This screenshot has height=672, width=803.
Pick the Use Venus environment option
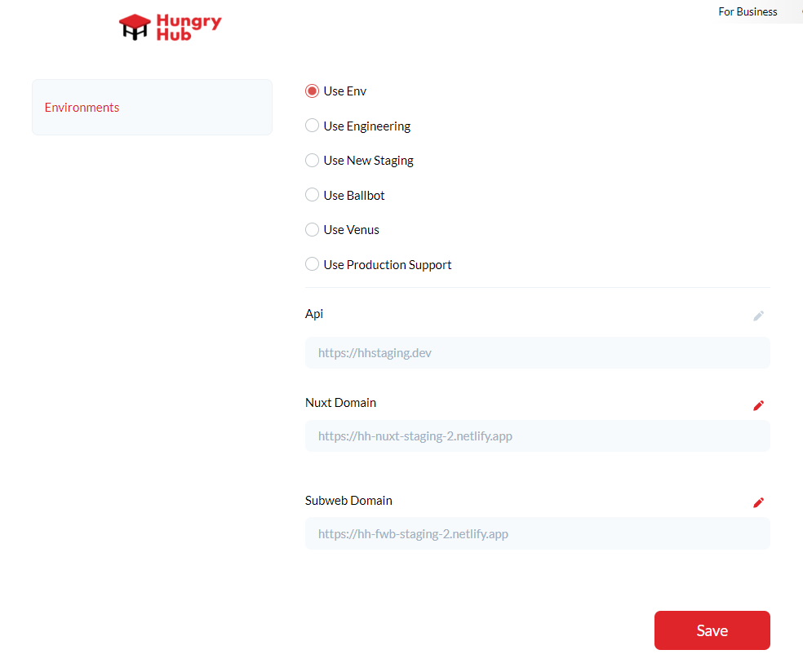click(x=312, y=230)
